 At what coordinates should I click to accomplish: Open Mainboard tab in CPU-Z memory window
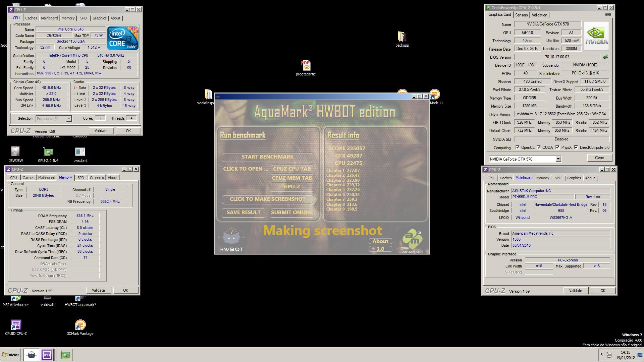point(47,178)
